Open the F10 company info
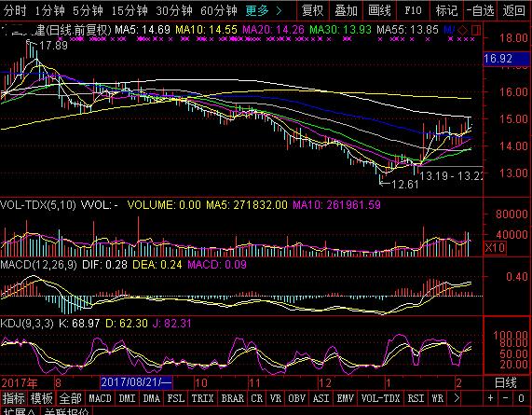 coord(413,11)
